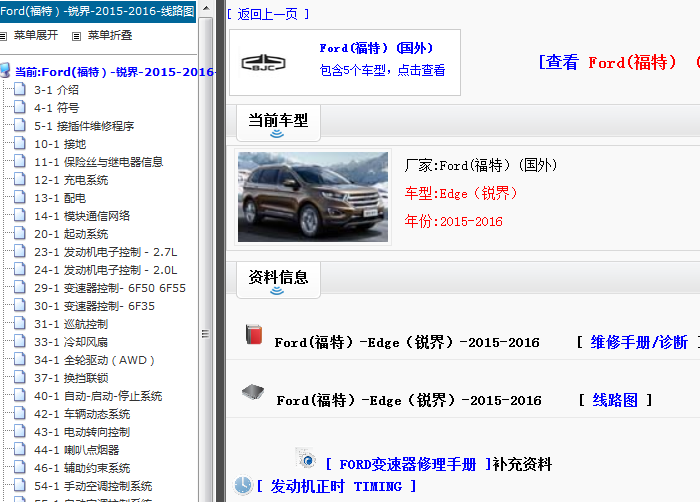This screenshot has width=700, height=502.
Task: Select tree item 43-1 电动转向控制
Action: click(x=82, y=432)
